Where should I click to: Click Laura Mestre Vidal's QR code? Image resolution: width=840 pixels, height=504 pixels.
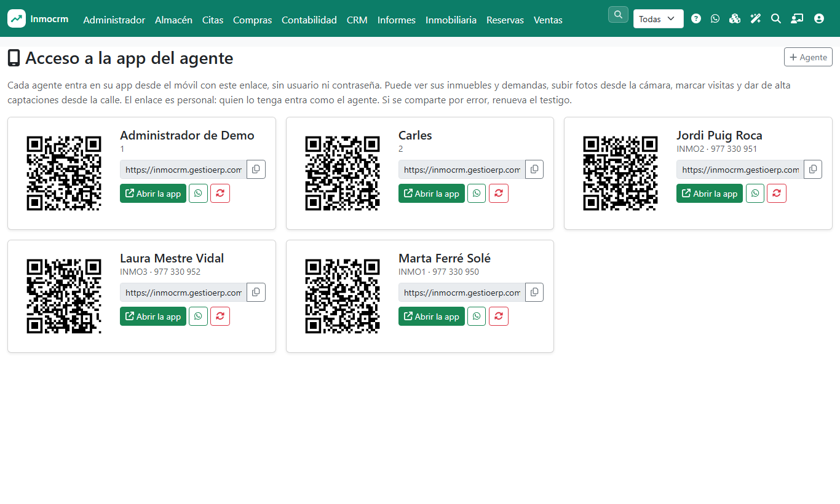(x=64, y=296)
